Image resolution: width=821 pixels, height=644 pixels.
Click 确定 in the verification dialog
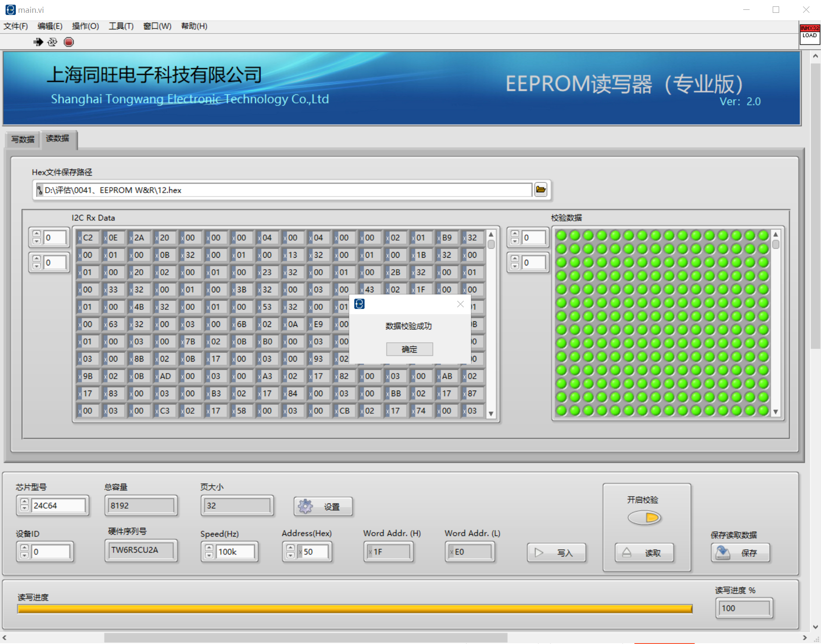point(409,349)
